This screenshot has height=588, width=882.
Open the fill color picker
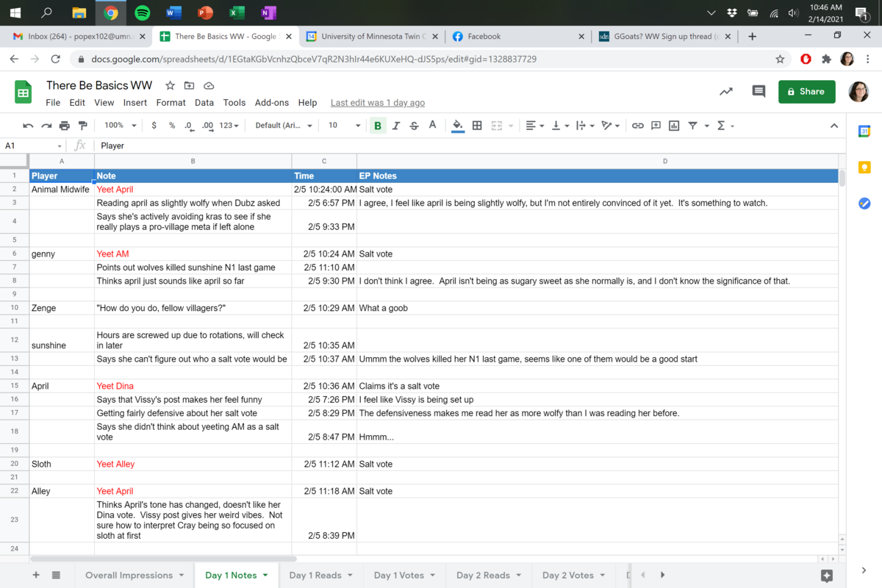(457, 126)
